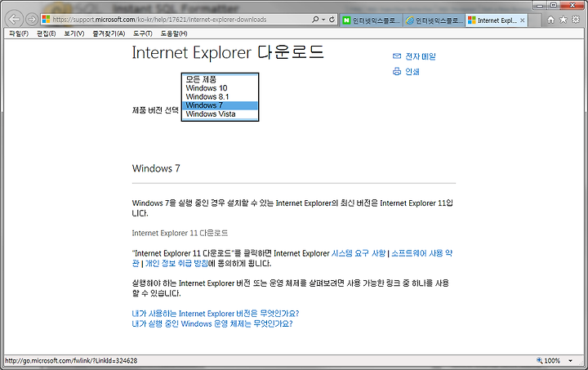Open the 시스템 요구 사항 link

pos(359,253)
